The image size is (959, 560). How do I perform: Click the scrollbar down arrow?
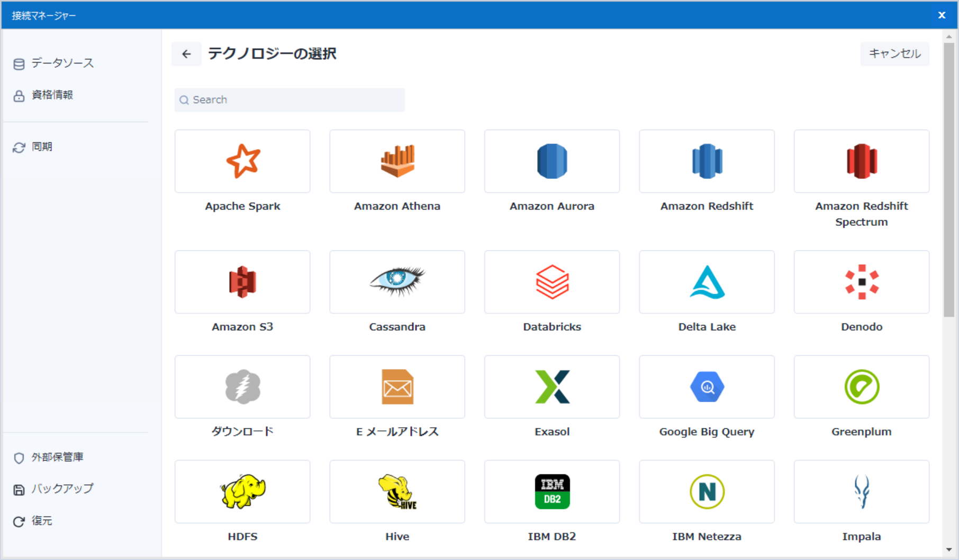click(948, 550)
